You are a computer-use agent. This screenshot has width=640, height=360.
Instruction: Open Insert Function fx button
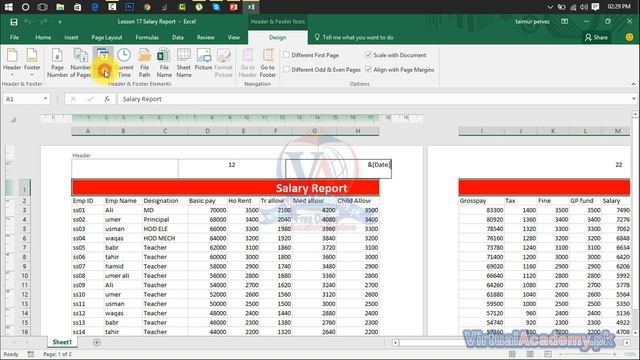tap(107, 99)
